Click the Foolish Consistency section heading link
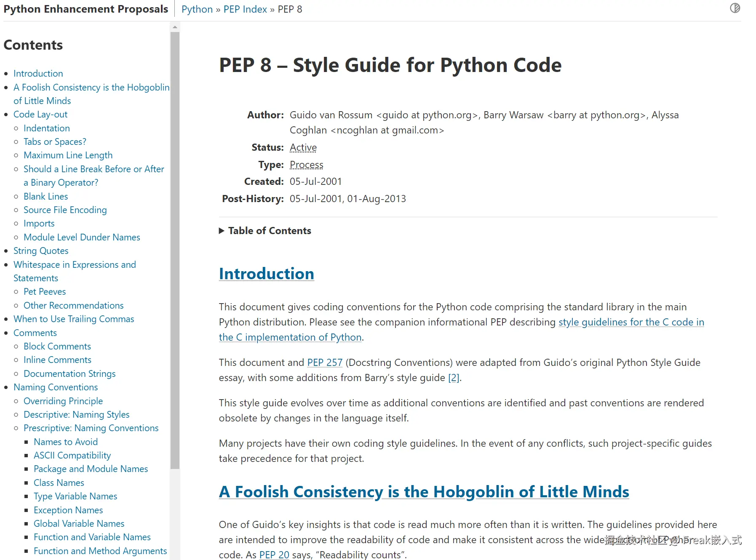The image size is (756, 560). [424, 492]
